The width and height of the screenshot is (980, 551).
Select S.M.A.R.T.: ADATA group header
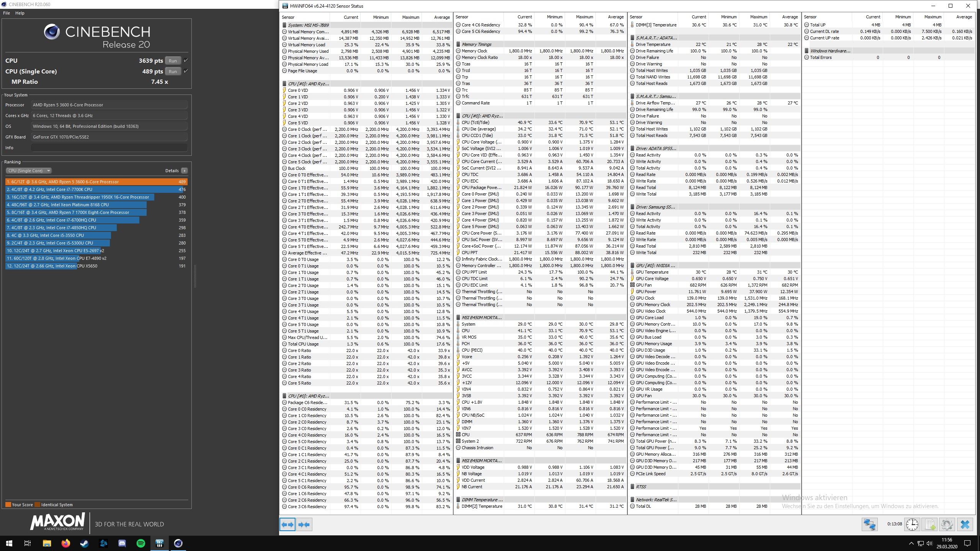714,38
